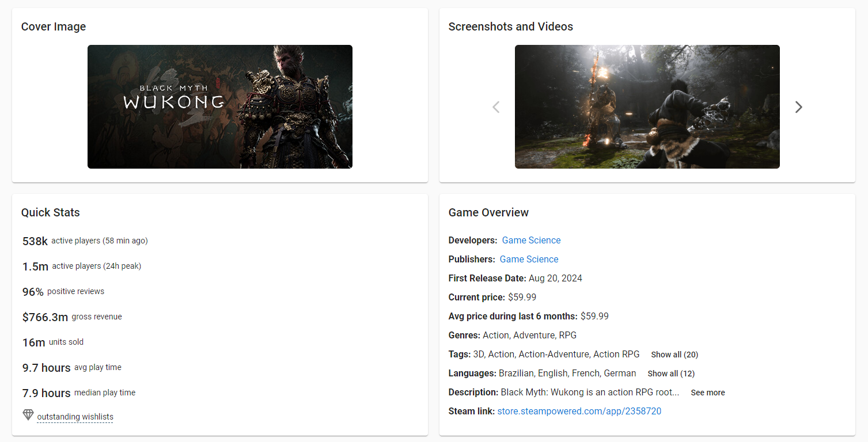The image size is (868, 442).
Task: Select the 9.7 hours avg play time
Action: (72, 368)
